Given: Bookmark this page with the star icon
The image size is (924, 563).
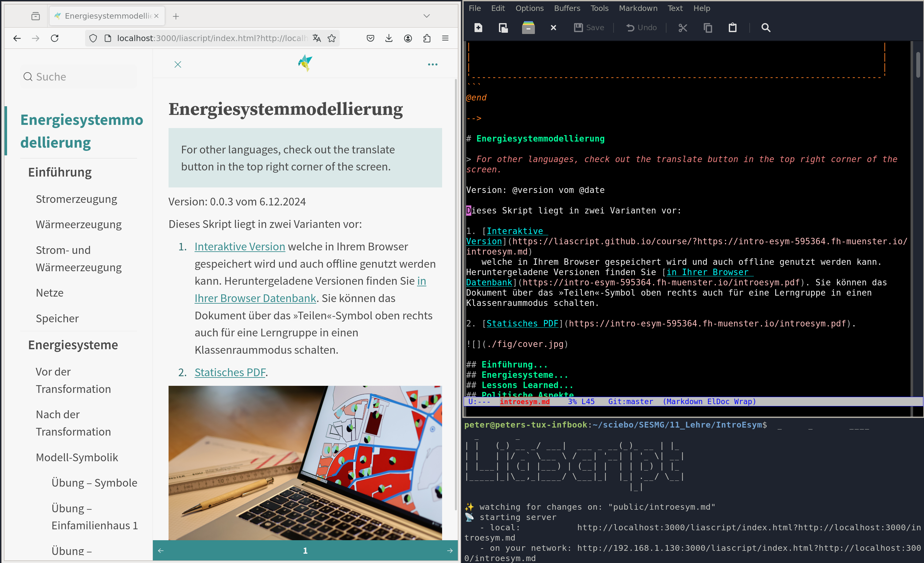Looking at the screenshot, I should pyautogui.click(x=332, y=38).
